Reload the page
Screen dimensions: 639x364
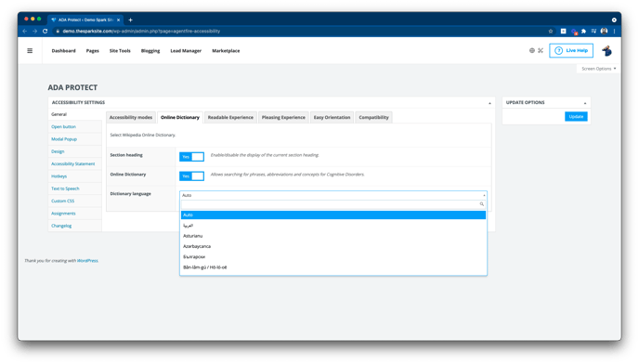[45, 31]
